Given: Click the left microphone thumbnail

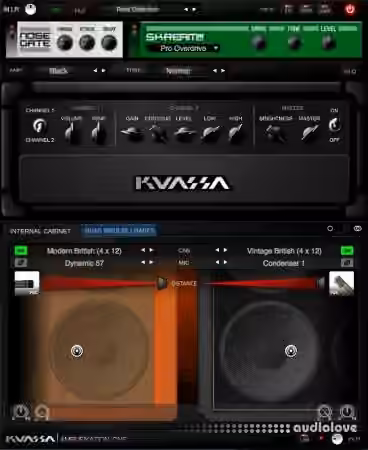Looking at the screenshot, I should tap(27, 283).
